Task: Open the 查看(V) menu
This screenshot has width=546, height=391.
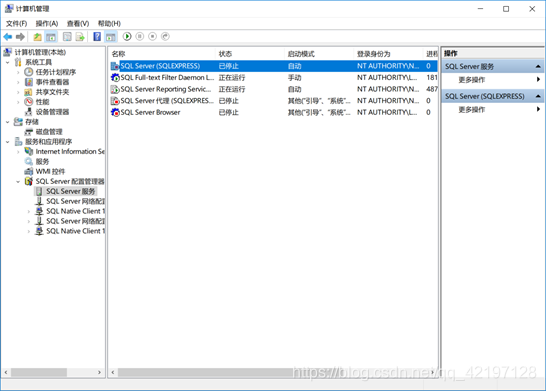Action: coord(78,23)
